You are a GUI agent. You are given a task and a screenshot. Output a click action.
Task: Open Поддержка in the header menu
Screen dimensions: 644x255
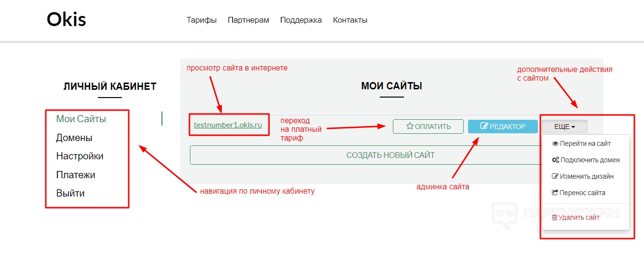[301, 20]
